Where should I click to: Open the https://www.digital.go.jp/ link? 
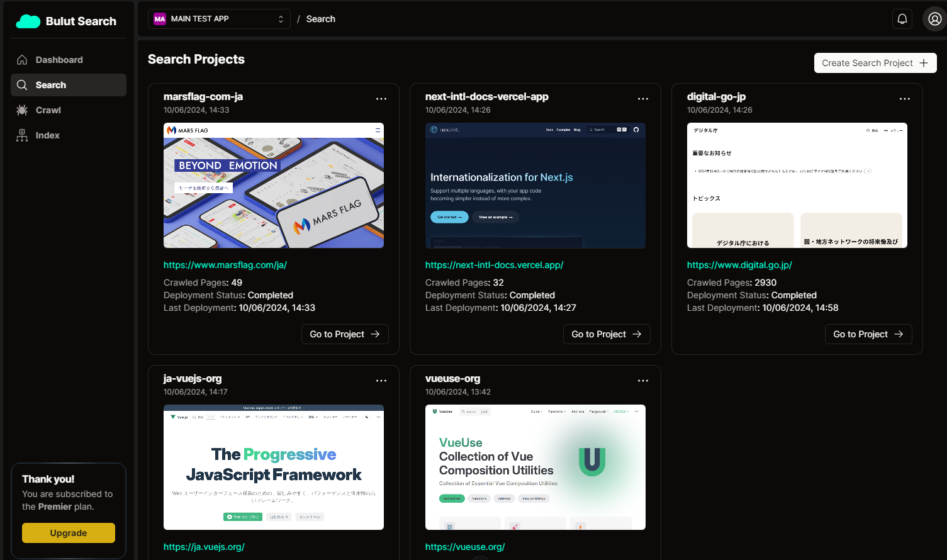coord(739,265)
